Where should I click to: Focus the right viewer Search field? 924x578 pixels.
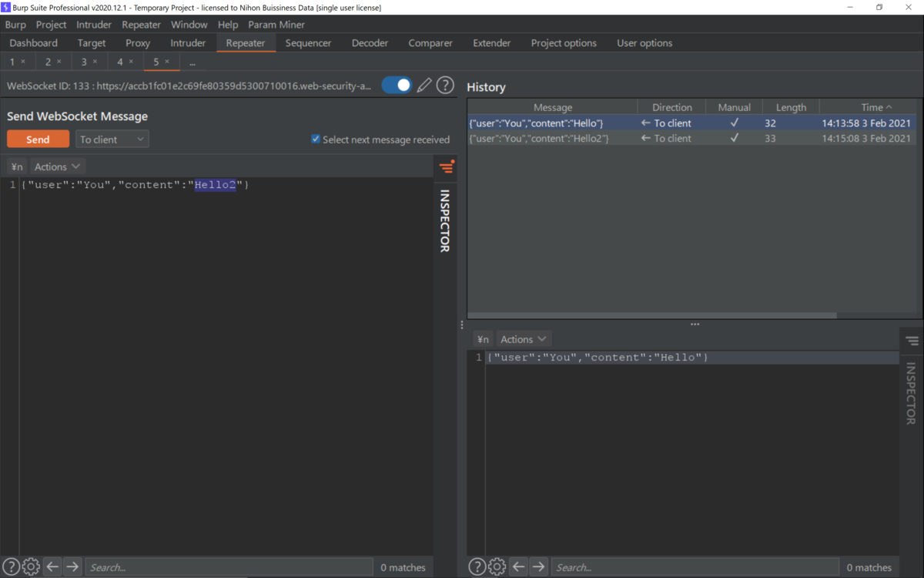(x=695, y=567)
